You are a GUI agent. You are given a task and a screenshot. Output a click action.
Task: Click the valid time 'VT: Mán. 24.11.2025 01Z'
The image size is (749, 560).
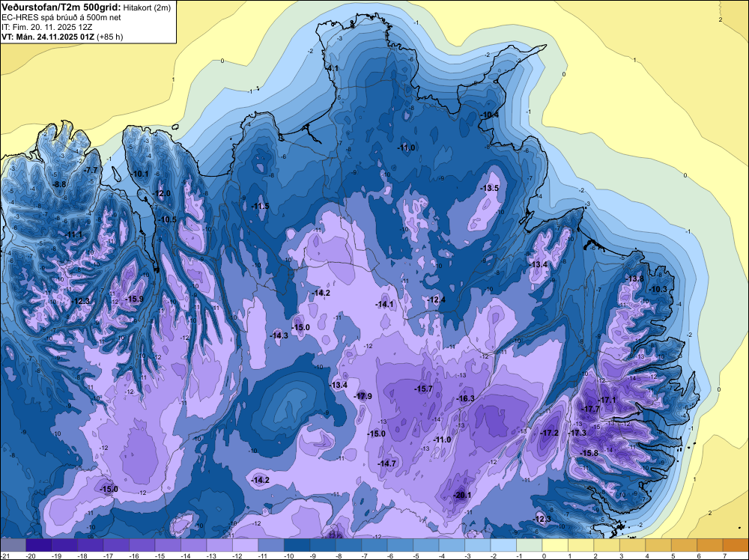coord(48,37)
